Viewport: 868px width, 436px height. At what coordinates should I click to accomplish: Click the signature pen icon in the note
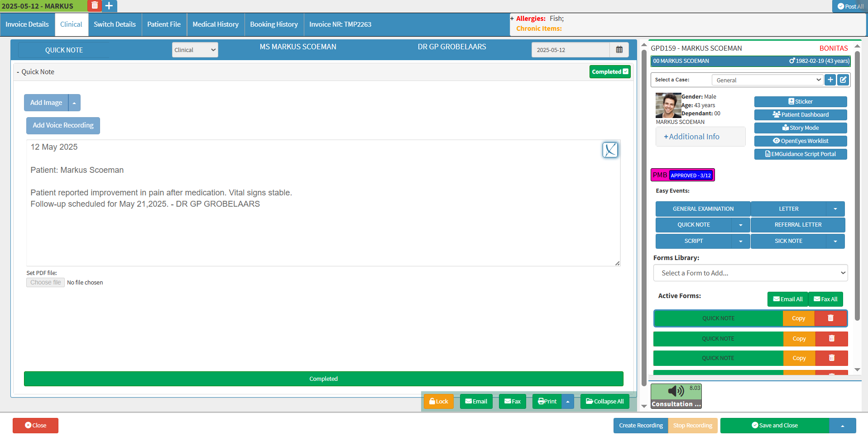coord(610,150)
